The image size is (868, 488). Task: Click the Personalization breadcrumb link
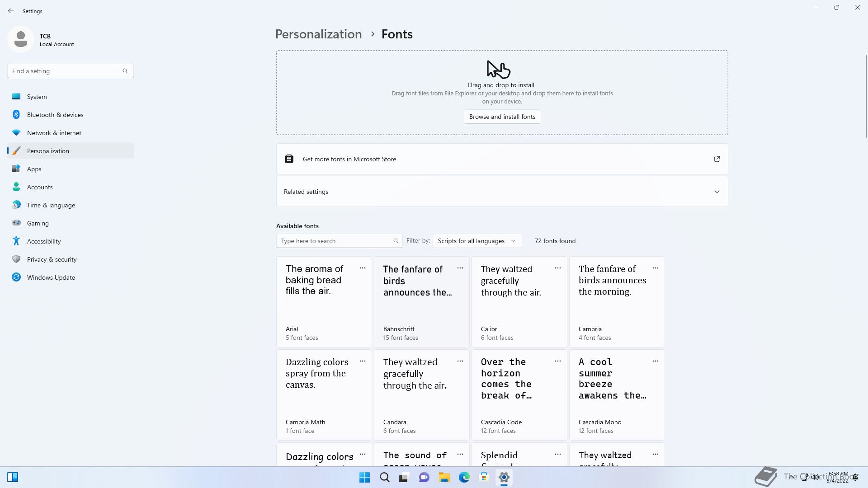[318, 34]
